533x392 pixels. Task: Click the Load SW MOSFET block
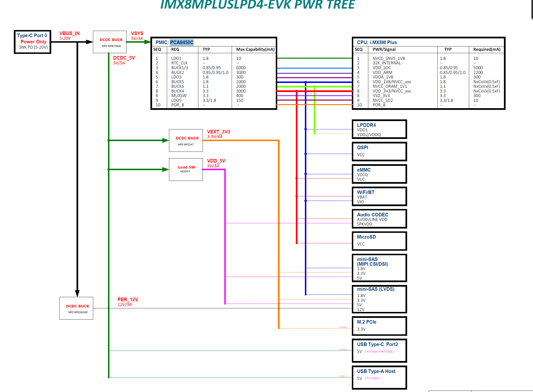click(x=186, y=169)
